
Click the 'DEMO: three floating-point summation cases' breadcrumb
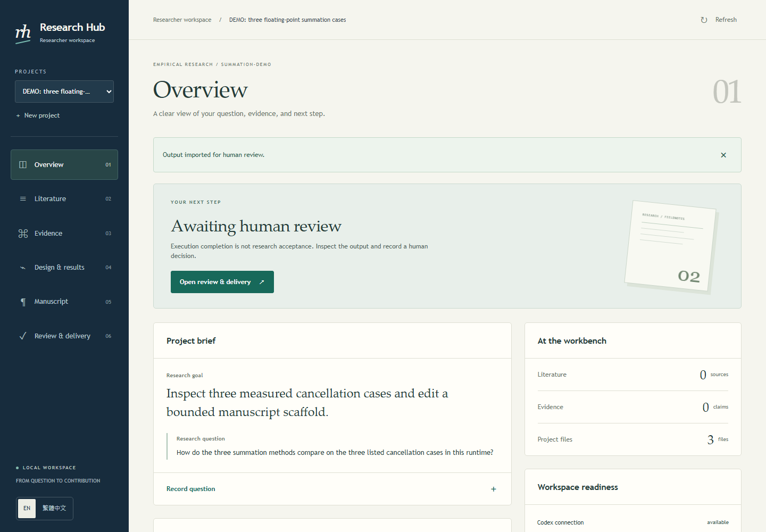(x=288, y=20)
